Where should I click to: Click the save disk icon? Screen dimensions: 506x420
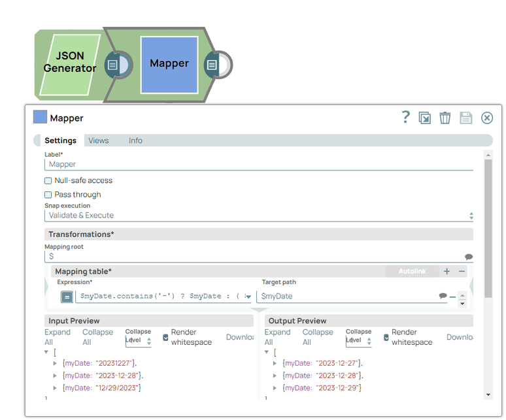(x=465, y=118)
